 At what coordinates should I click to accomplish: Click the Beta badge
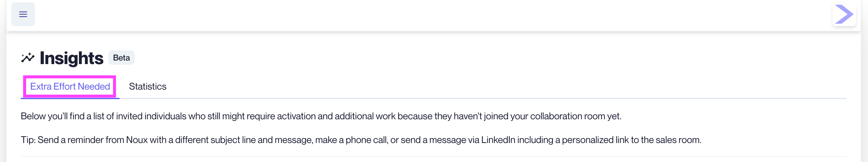click(x=121, y=58)
